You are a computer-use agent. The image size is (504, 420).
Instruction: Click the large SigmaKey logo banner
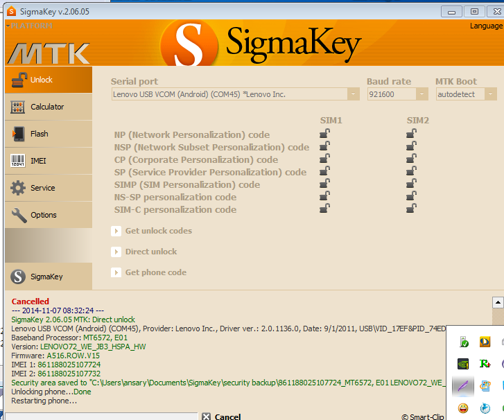coord(261,44)
